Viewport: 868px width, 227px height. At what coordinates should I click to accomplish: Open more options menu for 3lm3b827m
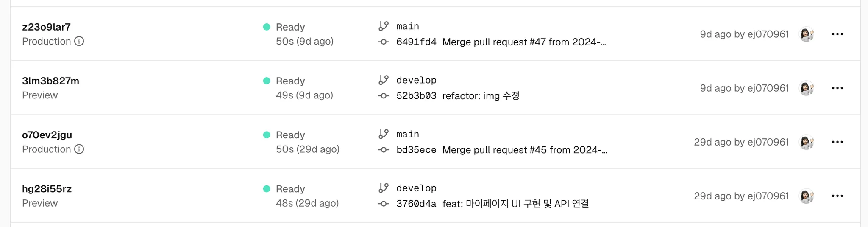pos(837,88)
